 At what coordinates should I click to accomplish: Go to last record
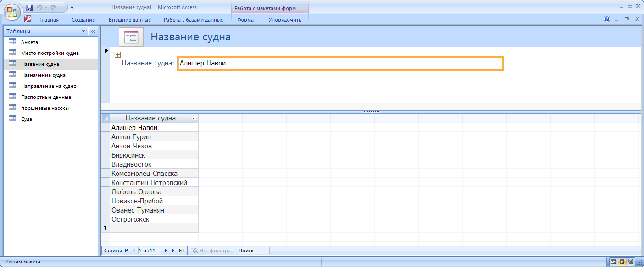[x=174, y=251]
